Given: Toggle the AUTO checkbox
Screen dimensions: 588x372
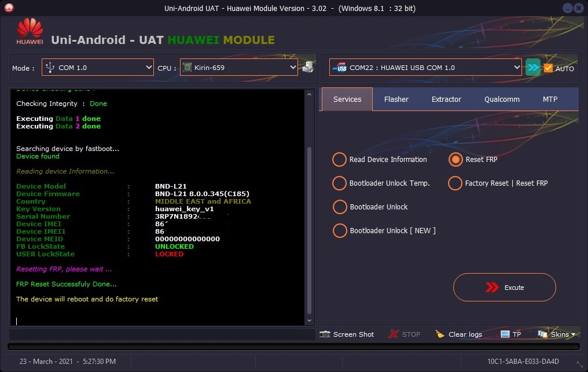Looking at the screenshot, I should click(549, 68).
